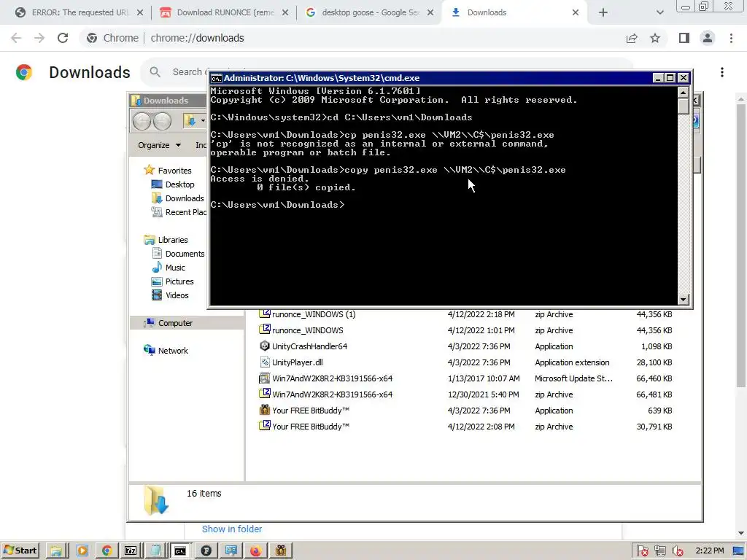Select Downloads under Favorites in Explorer

pyautogui.click(x=177, y=198)
